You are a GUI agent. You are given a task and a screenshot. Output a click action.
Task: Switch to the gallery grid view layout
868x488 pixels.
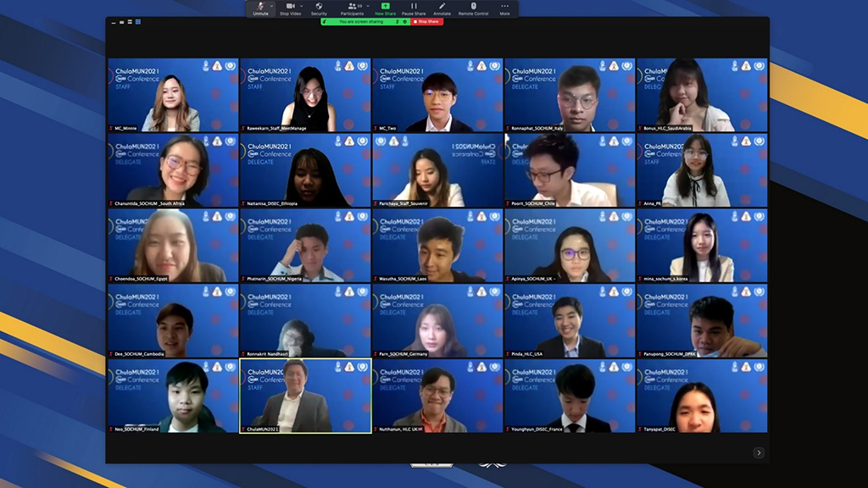[138, 21]
